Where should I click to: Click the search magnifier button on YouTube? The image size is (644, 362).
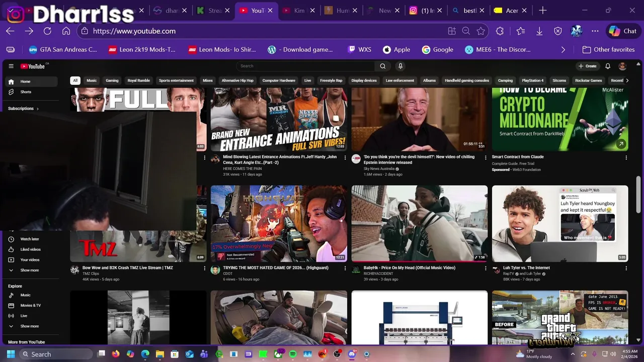click(x=383, y=66)
